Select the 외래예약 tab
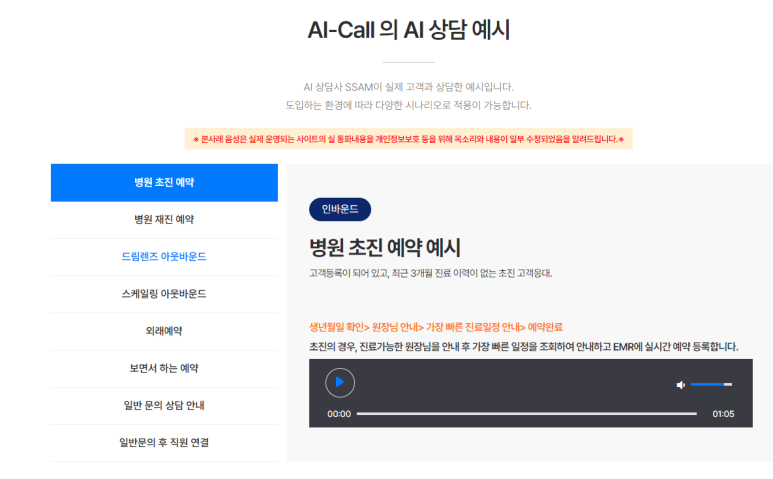Viewport: 773px width, 479px height. pyautogui.click(x=164, y=331)
